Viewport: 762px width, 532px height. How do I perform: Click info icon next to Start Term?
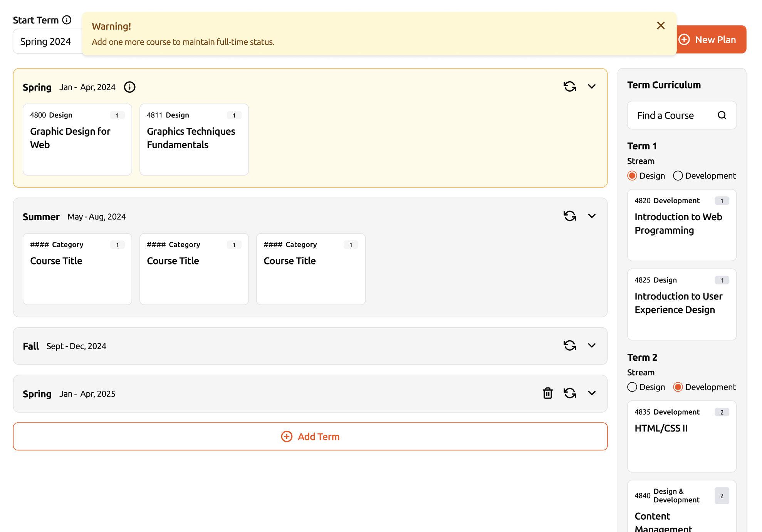[67, 20]
